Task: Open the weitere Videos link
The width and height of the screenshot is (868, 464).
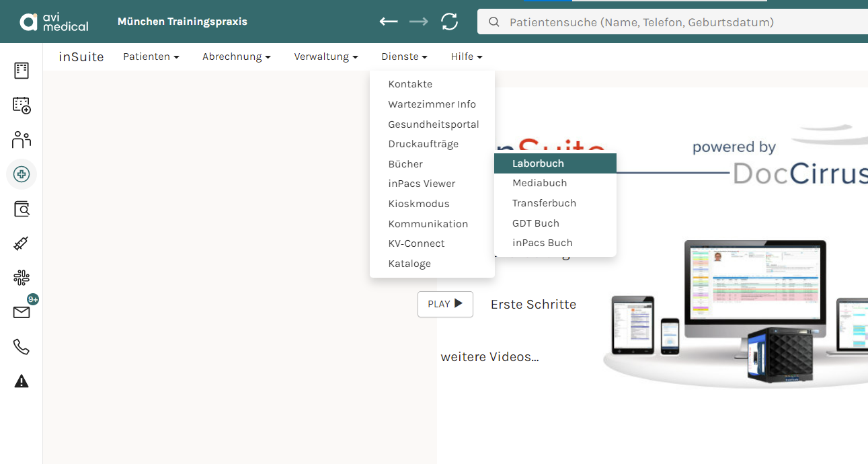Action: [490, 357]
